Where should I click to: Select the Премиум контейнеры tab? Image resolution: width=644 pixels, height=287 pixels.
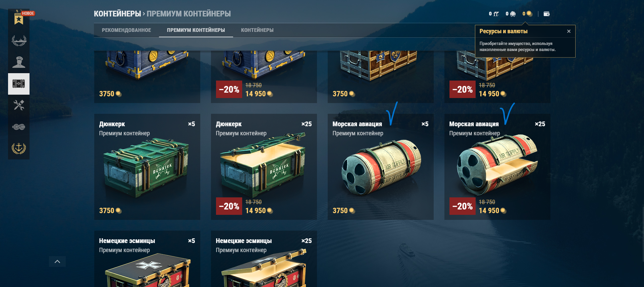(196, 30)
